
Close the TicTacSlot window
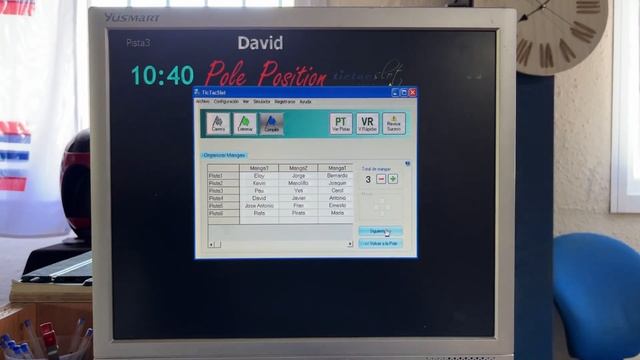click(412, 93)
